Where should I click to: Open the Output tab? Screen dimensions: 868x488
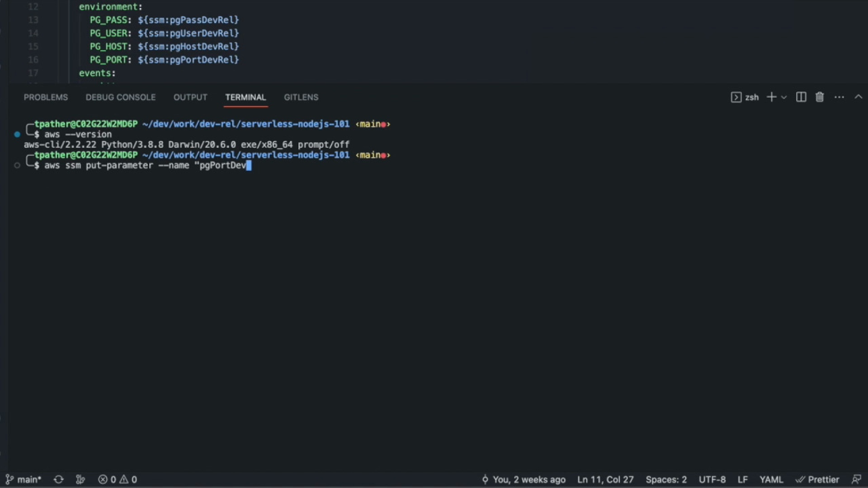190,97
